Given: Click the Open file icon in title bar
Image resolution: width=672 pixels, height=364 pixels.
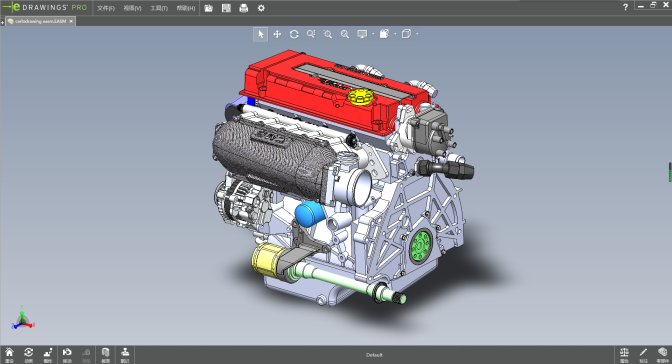Looking at the screenshot, I should (x=209, y=8).
